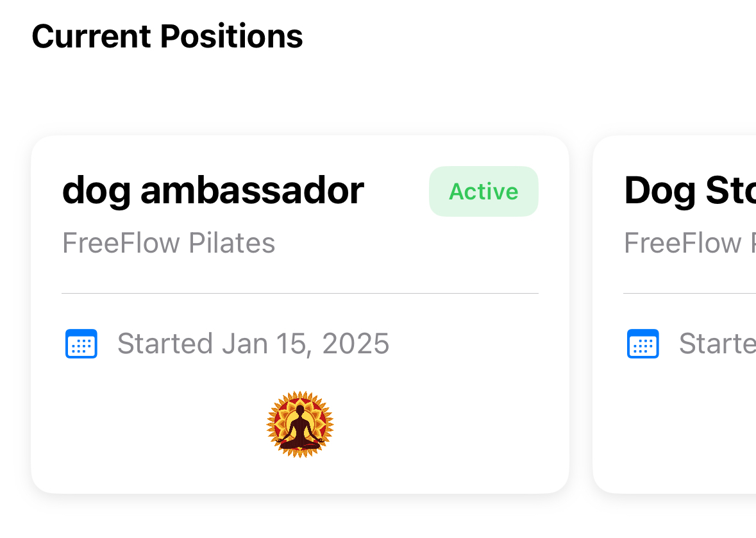Viewport: 756px width, 538px height.
Task: Open the dog ambassador position card
Action: click(x=300, y=314)
